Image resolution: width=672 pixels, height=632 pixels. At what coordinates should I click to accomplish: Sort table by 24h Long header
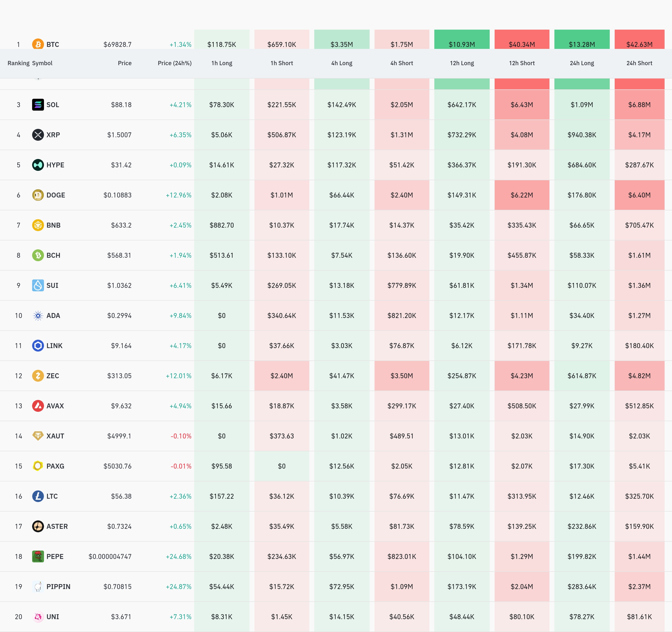[582, 63]
